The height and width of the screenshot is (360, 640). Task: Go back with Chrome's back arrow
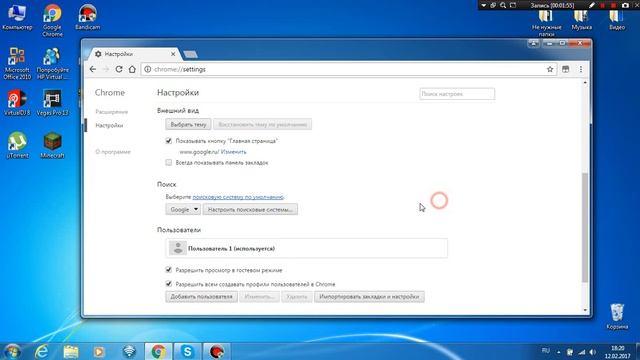[93, 69]
